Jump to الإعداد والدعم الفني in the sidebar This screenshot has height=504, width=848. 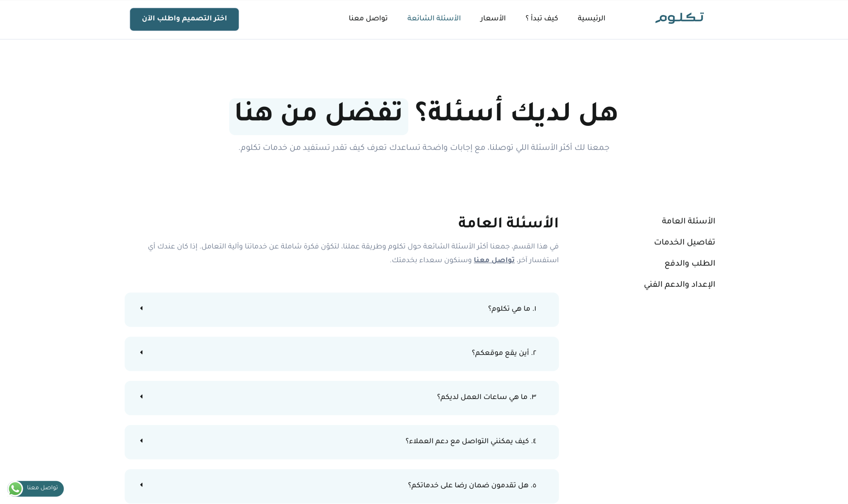679,284
